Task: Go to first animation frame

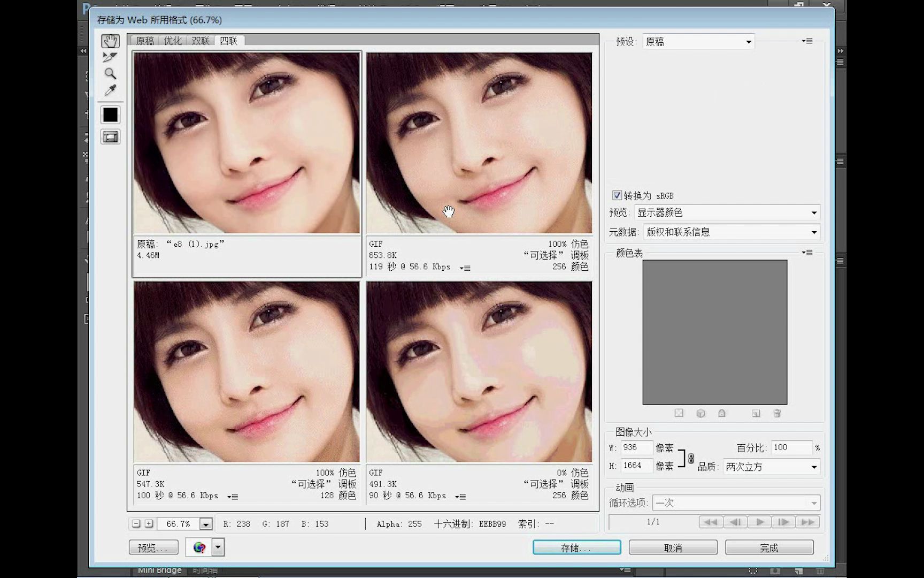Action: (x=711, y=522)
